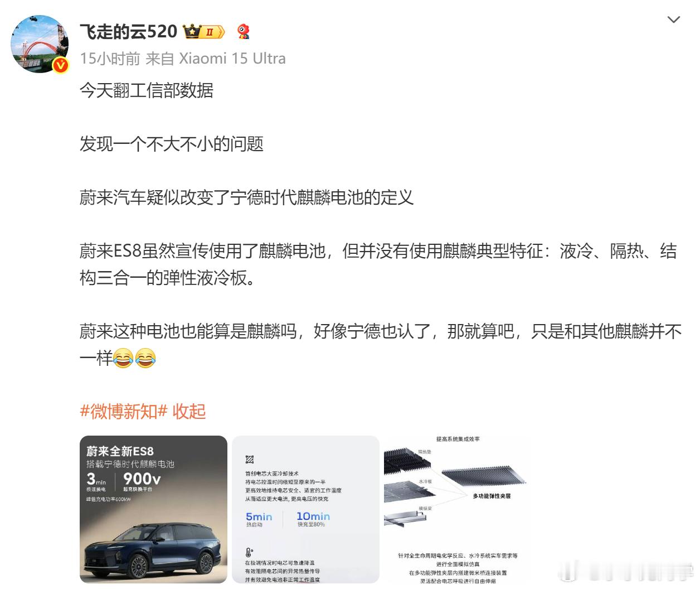Viewport: 700px width, 589px height.
Task: Click the sentence about 麒麟电池的定义
Action: [246, 197]
